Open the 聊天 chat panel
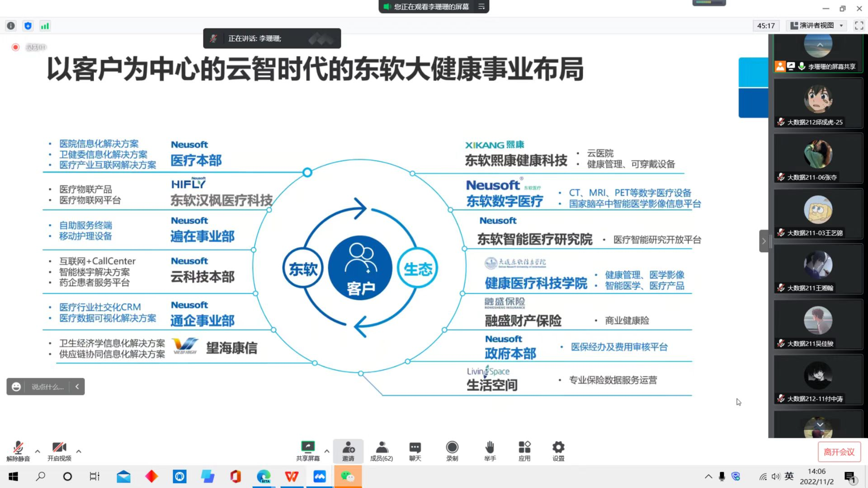 coord(415,451)
